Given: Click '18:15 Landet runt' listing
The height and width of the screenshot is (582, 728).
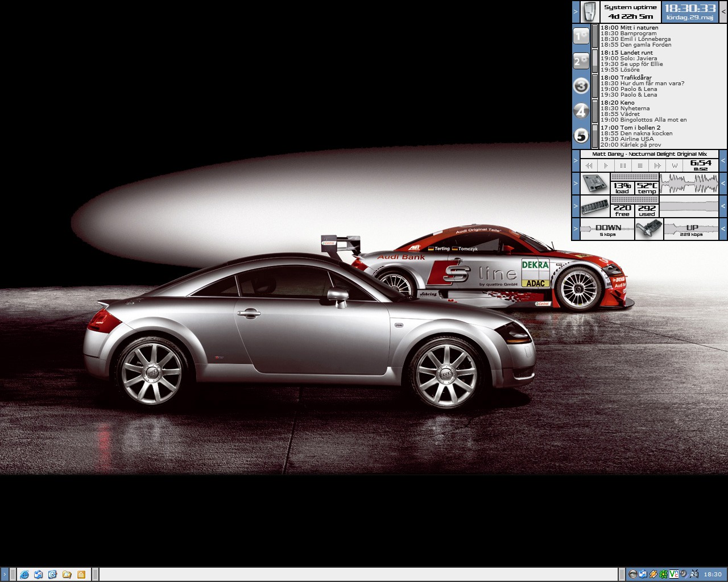Looking at the screenshot, I should click(x=626, y=52).
